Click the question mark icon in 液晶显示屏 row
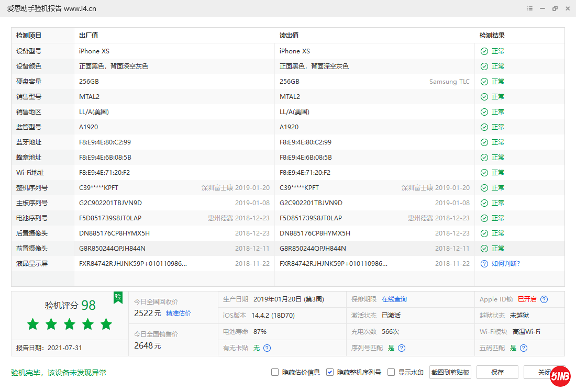The image size is (576, 392). 484,264
